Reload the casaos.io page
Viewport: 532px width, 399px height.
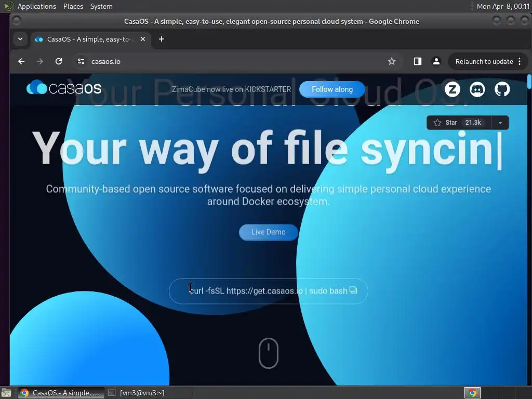59,61
